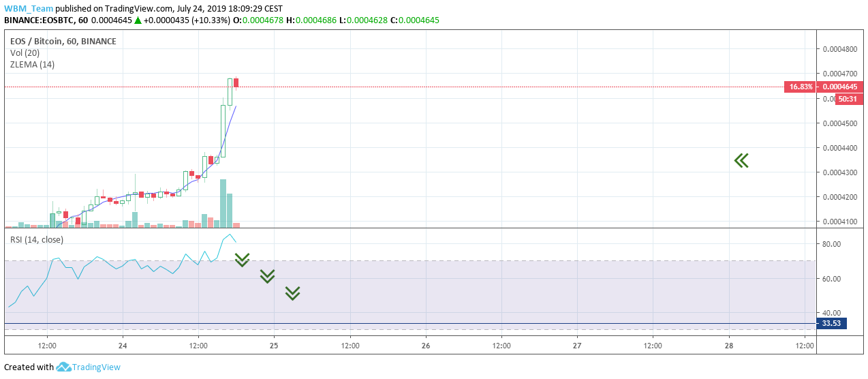868x379 pixels.
Task: Select the horizontal blue line at RSI 33.53
Action: 409,324
